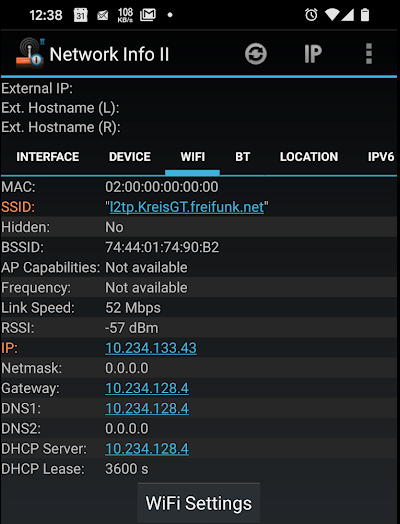The height and width of the screenshot is (524, 400).
Task: Open the three-dot overflow menu
Action: (369, 53)
